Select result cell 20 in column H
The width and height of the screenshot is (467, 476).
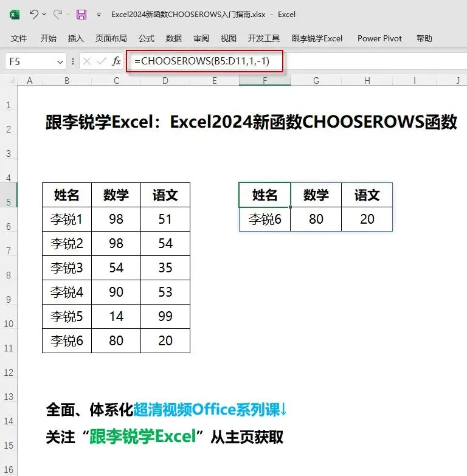(367, 219)
